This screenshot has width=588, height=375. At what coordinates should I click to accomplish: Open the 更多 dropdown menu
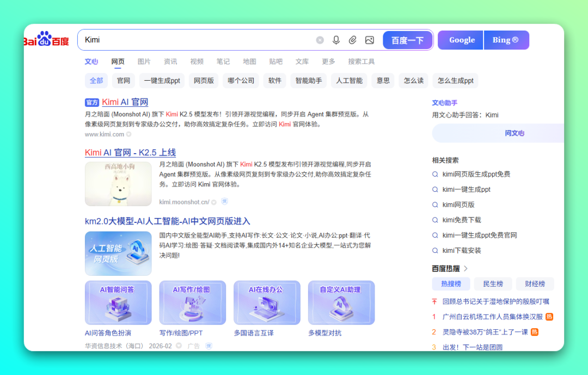point(328,61)
